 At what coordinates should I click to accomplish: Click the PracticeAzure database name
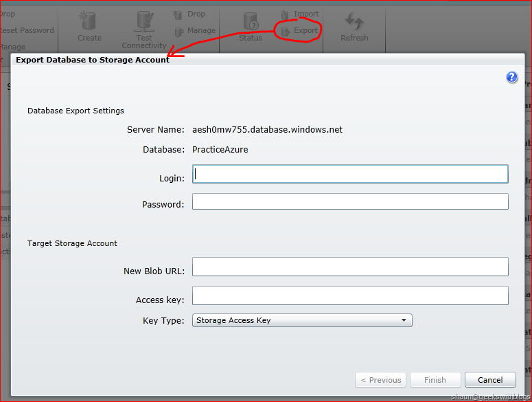tap(220, 150)
